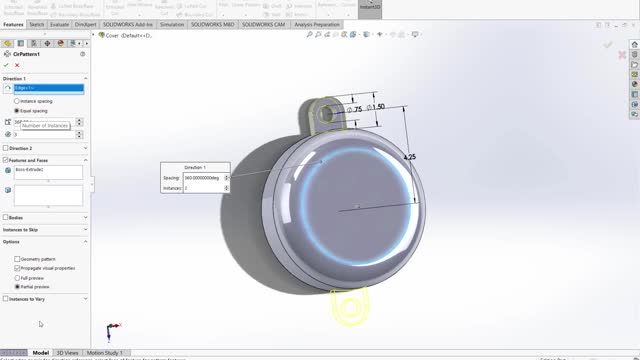The height and width of the screenshot is (360, 640).
Task: Expand the Instances to Vary section chevron
Action: pos(85,299)
